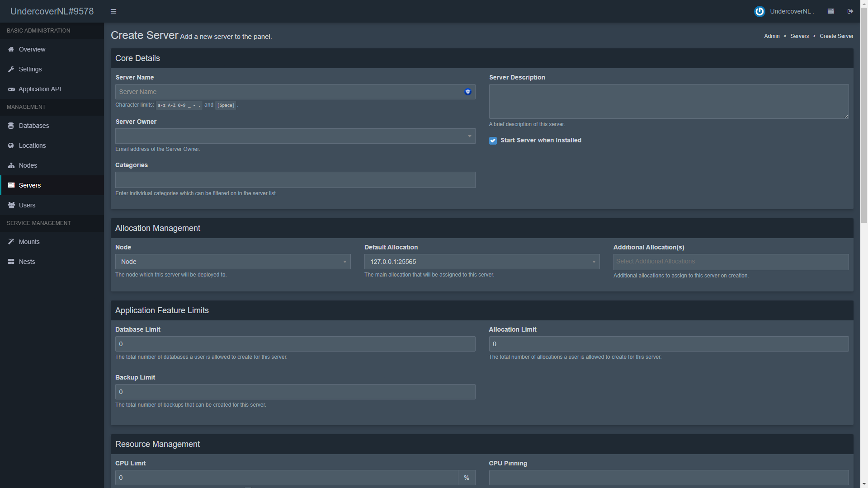
Task: Open Default Allocation 127.0.0.1:25565 dropdown
Action: point(481,262)
